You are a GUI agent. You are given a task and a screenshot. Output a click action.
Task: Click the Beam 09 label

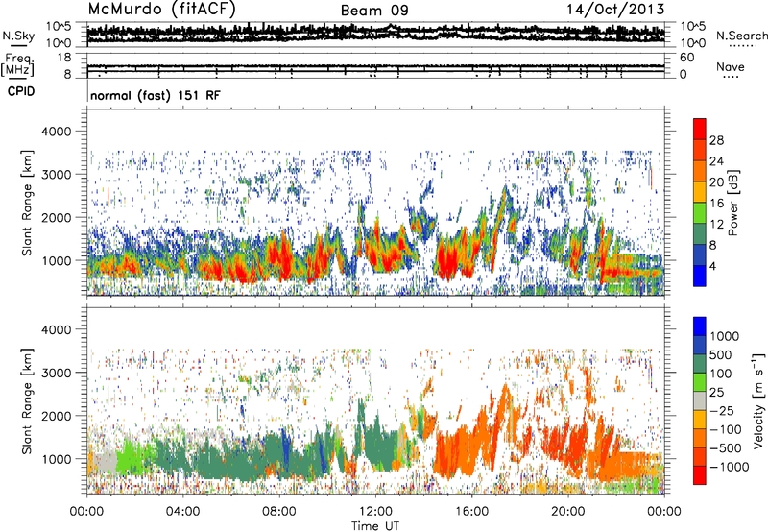(x=374, y=11)
